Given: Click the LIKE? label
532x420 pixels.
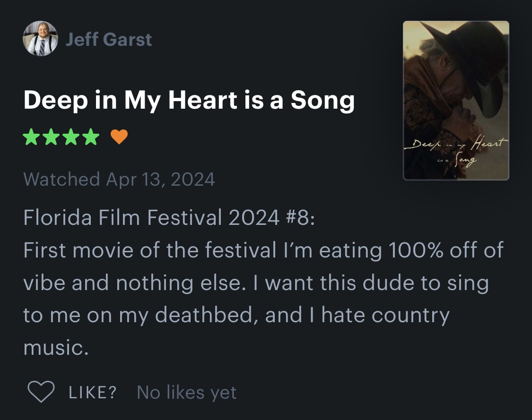Looking at the screenshot, I should click(93, 392).
